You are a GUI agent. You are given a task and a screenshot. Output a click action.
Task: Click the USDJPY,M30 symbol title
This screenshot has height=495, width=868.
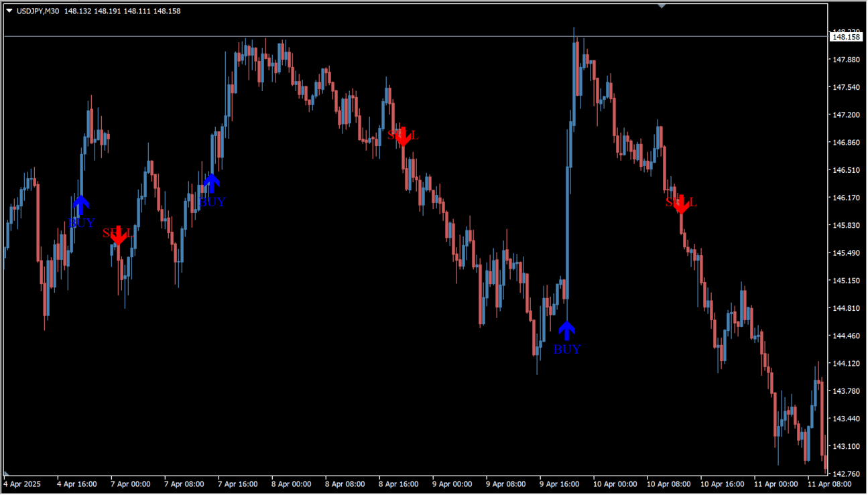[38, 11]
